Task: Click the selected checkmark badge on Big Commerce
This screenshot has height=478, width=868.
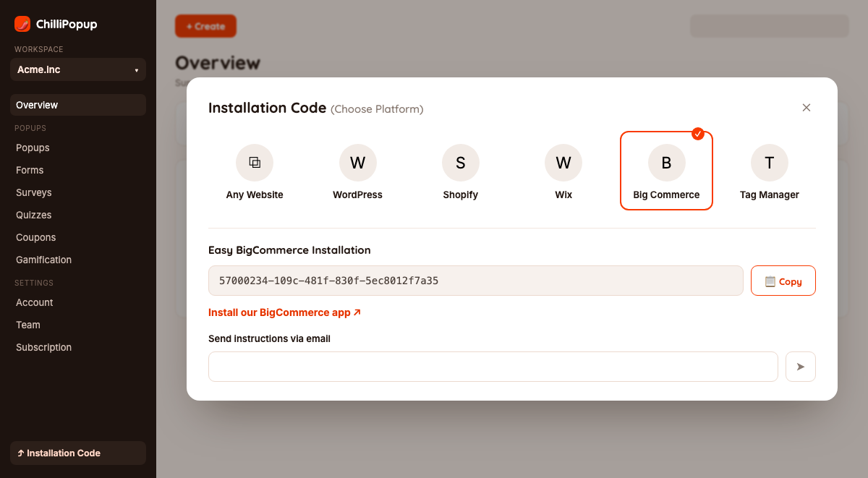Action: [698, 133]
